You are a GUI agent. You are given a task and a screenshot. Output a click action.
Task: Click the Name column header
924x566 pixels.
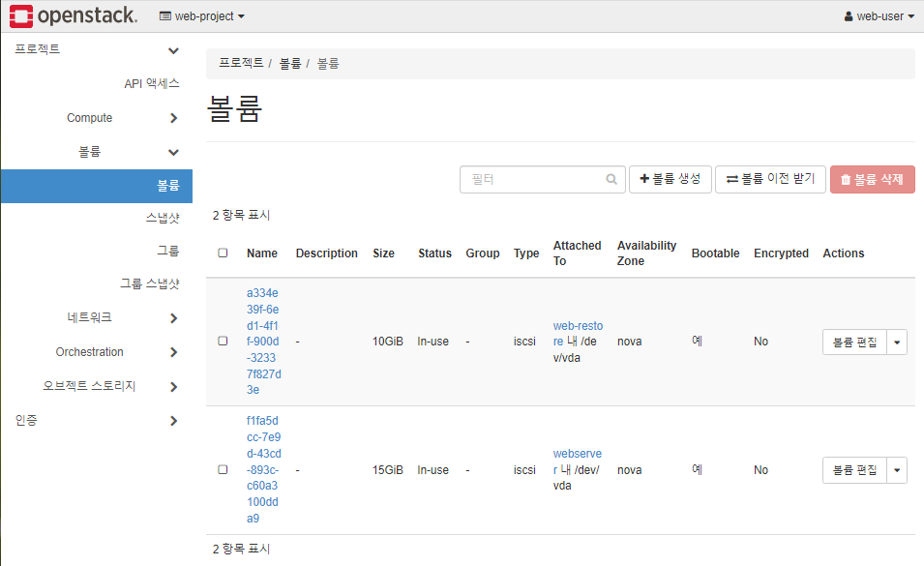pyautogui.click(x=261, y=253)
